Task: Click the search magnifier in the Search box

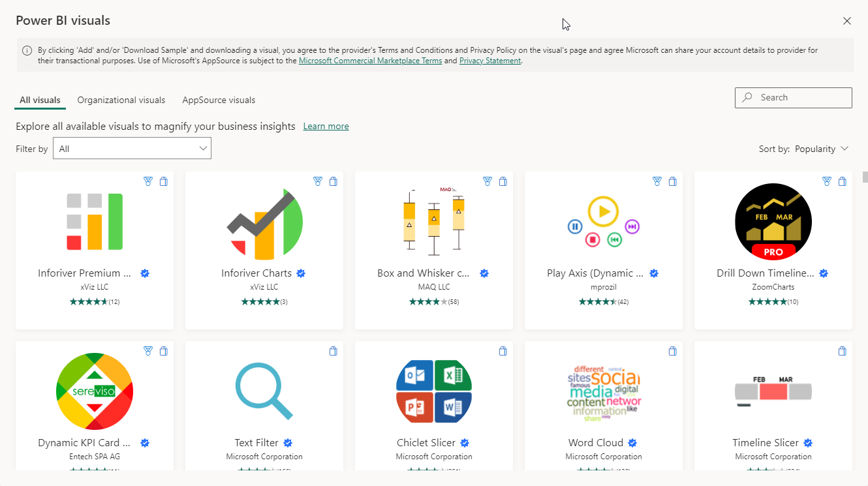Action: point(746,97)
